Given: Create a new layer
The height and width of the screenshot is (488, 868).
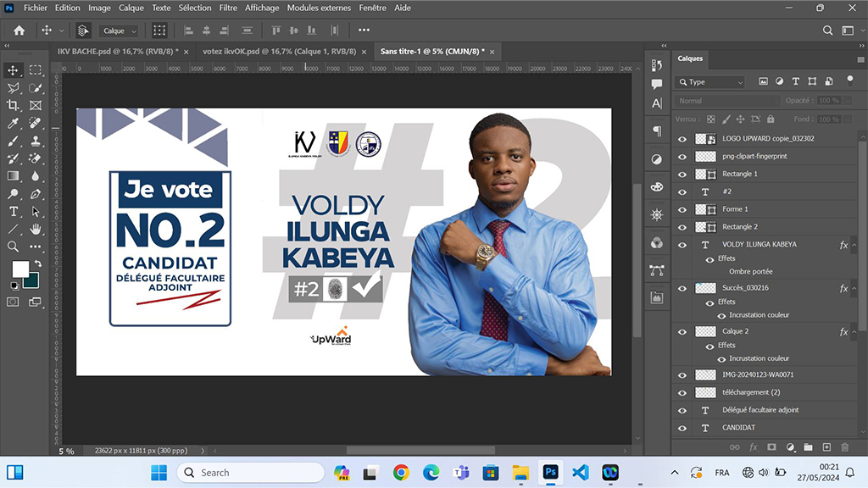Looking at the screenshot, I should [826, 447].
